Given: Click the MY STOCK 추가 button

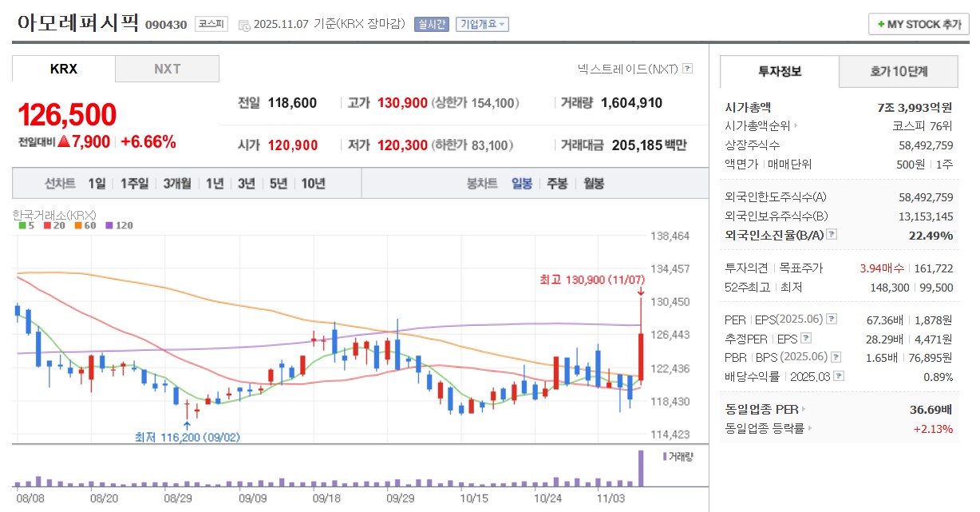Looking at the screenshot, I should tap(918, 24).
